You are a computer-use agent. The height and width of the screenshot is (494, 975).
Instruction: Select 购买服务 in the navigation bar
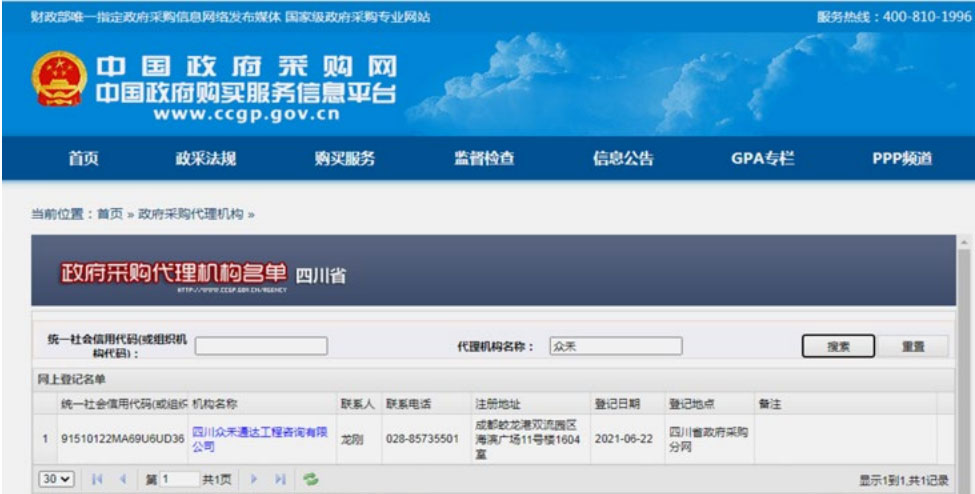tap(345, 158)
